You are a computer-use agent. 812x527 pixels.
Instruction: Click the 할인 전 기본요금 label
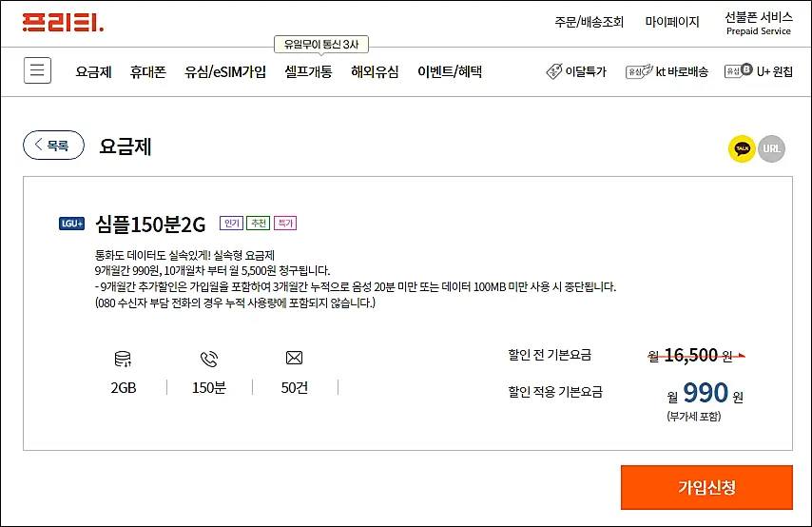tap(550, 355)
